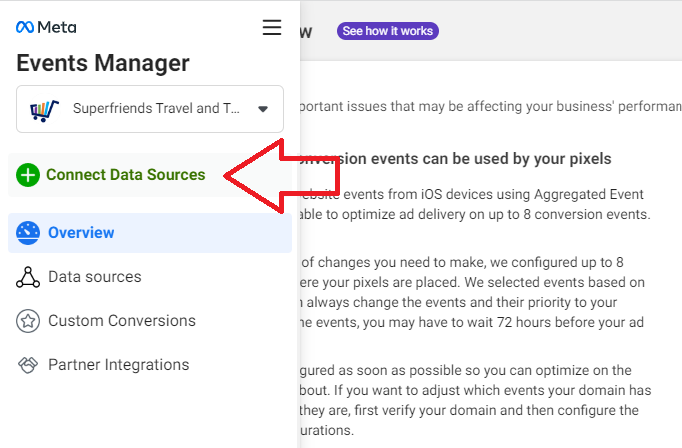Screen dimensions: 682x448
Task: Go to Custom Conversions
Action: click(122, 321)
